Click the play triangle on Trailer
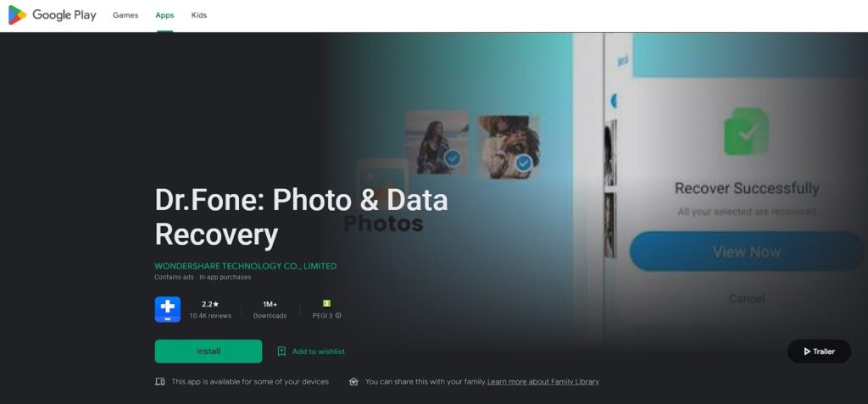Image resolution: width=868 pixels, height=404 pixels. (807, 351)
